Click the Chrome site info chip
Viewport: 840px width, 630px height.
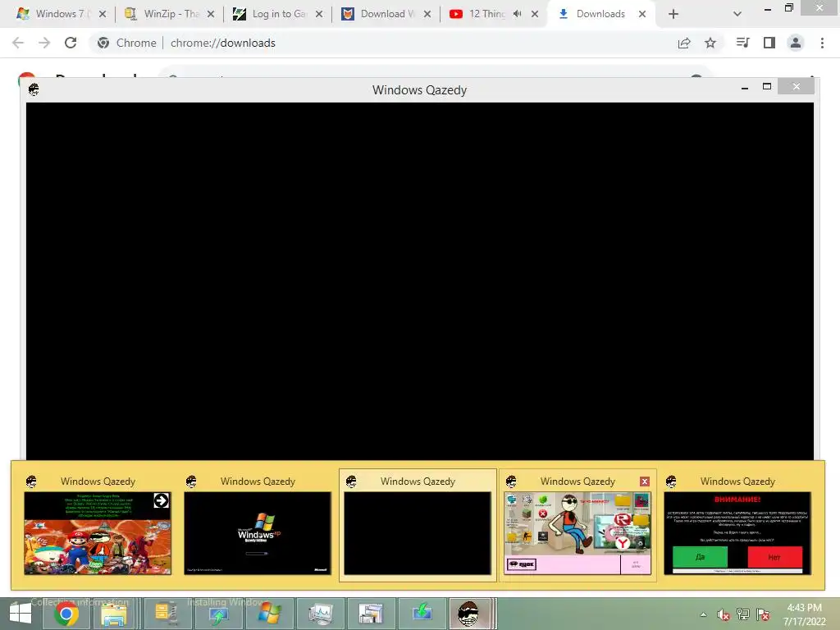pos(127,43)
